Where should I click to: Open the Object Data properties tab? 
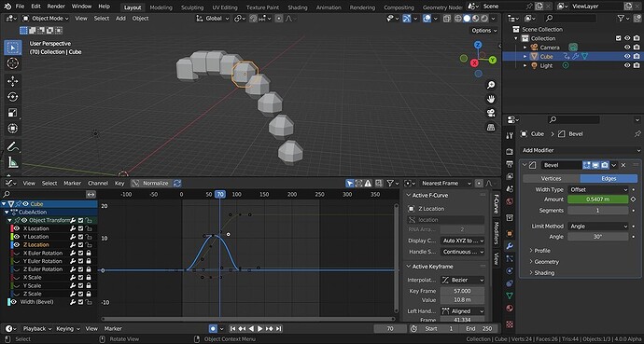pyautogui.click(x=510, y=296)
